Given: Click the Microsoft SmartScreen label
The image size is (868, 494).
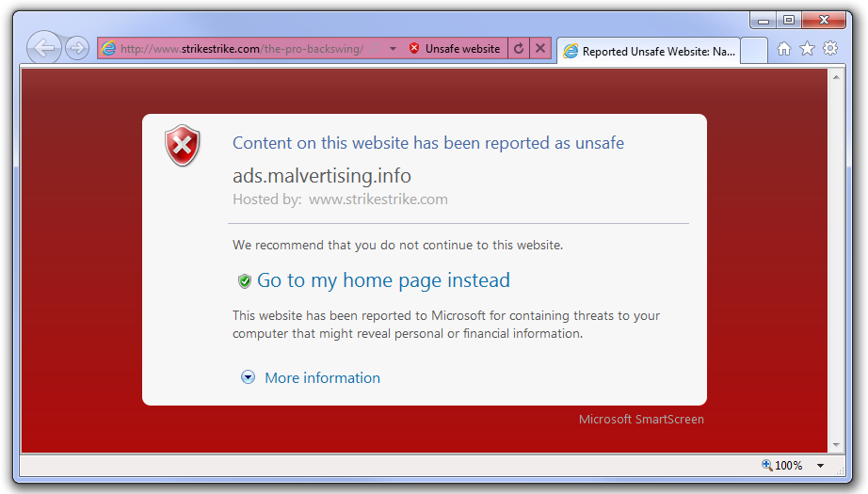Looking at the screenshot, I should tap(641, 420).
